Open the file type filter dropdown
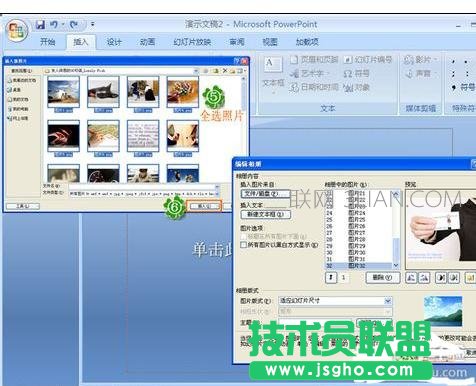This screenshot has height=386, width=476. tap(218, 193)
